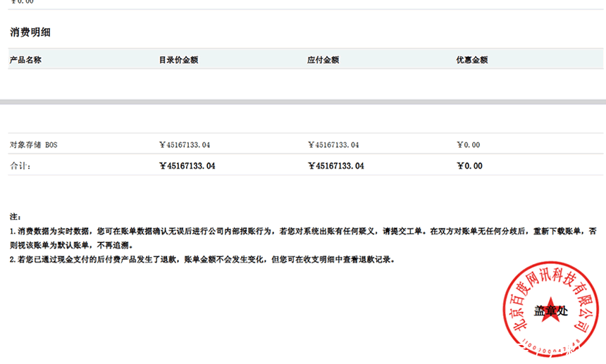This screenshot has width=606, height=364.
Task: Click the bold total discount ¥0.00
Action: [x=469, y=166]
